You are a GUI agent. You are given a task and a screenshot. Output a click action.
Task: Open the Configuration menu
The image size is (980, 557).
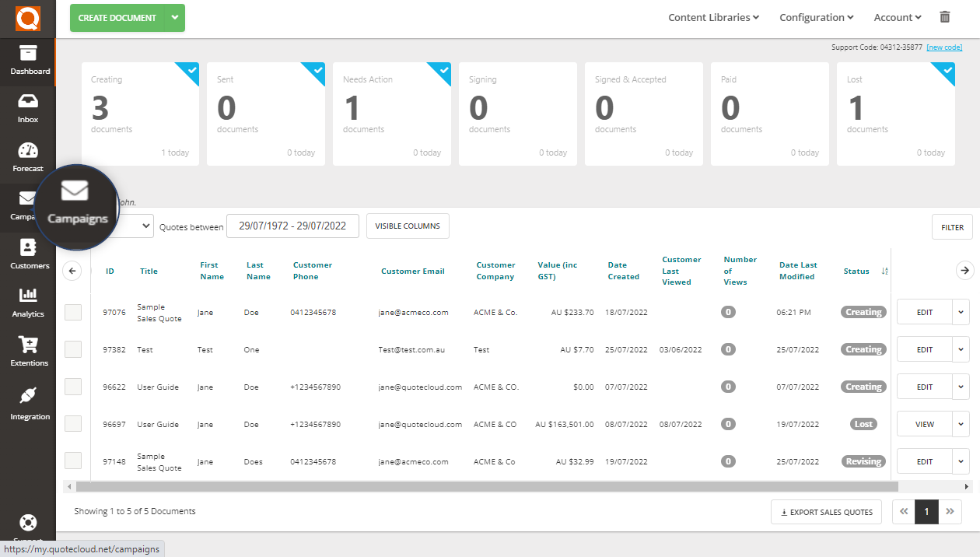[815, 16]
